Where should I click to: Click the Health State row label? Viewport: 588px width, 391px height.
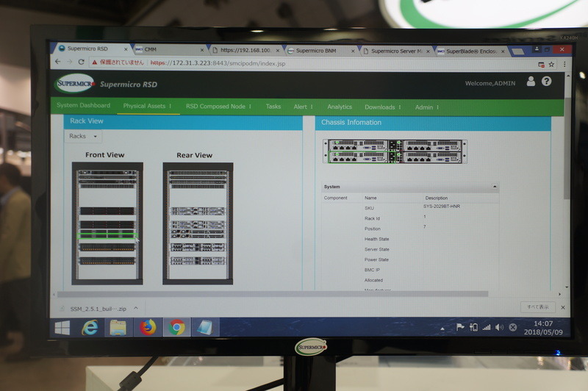tap(376, 239)
